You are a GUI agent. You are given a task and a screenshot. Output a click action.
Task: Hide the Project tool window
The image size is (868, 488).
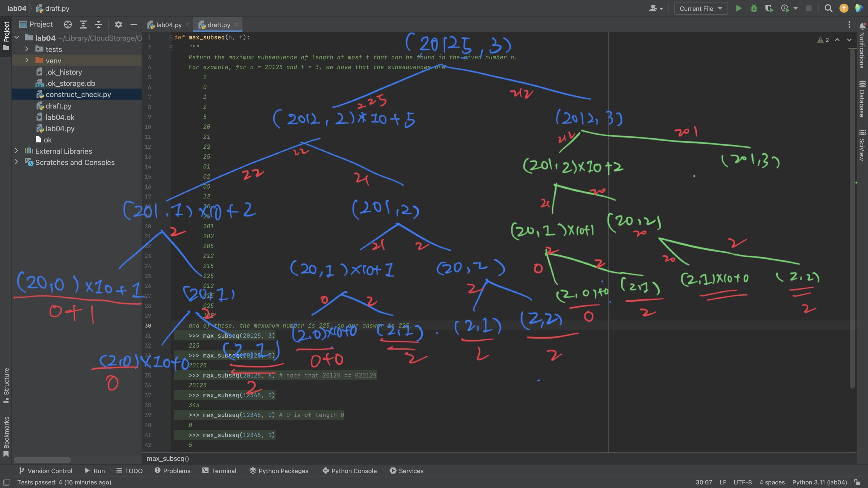[134, 24]
